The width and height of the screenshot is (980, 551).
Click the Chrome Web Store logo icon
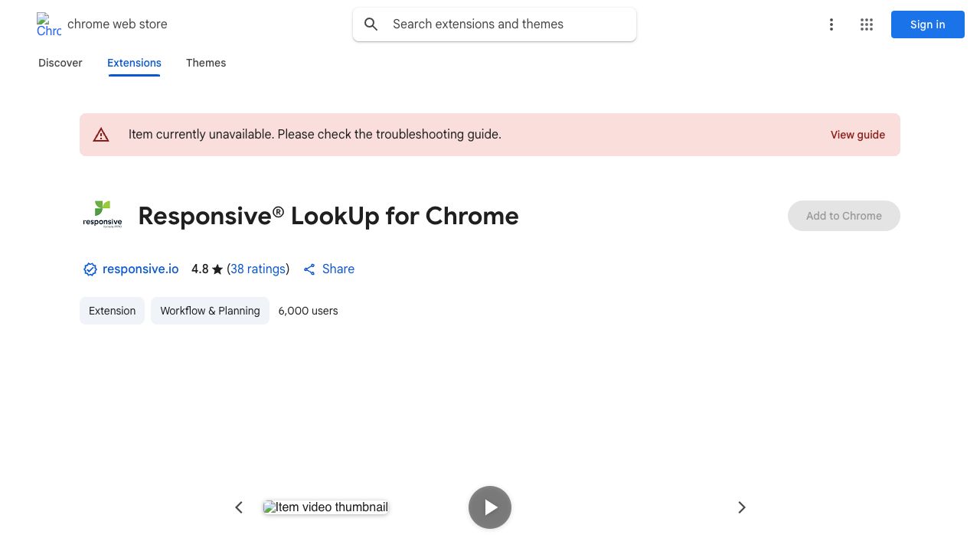click(x=48, y=24)
